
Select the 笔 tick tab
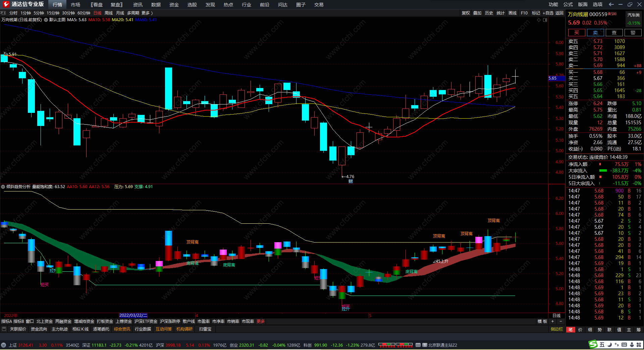point(571,330)
